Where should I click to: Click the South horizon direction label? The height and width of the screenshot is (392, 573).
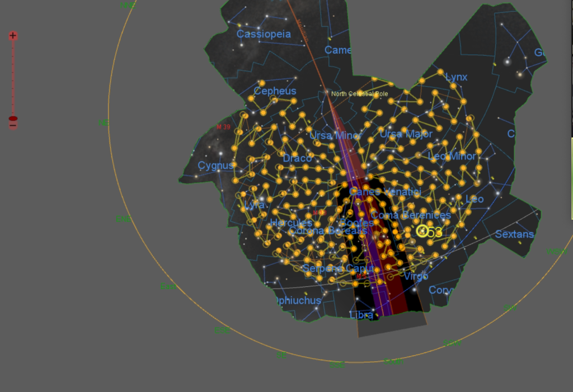pyautogui.click(x=393, y=362)
